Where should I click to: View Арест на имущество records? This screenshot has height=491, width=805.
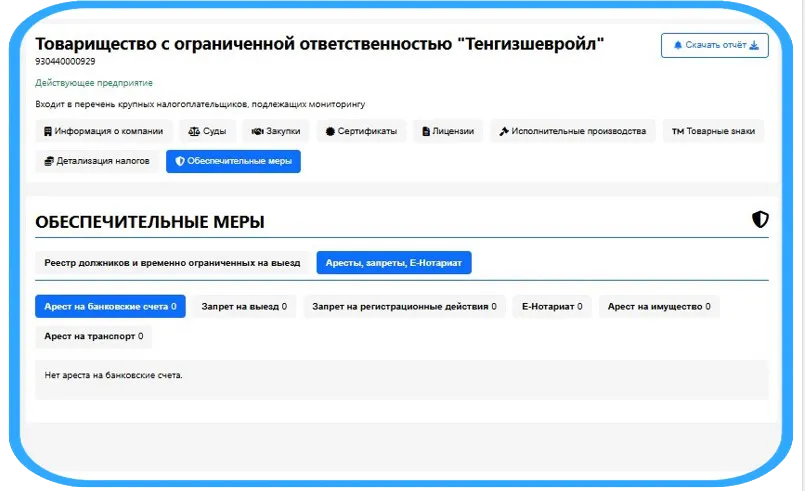659,307
